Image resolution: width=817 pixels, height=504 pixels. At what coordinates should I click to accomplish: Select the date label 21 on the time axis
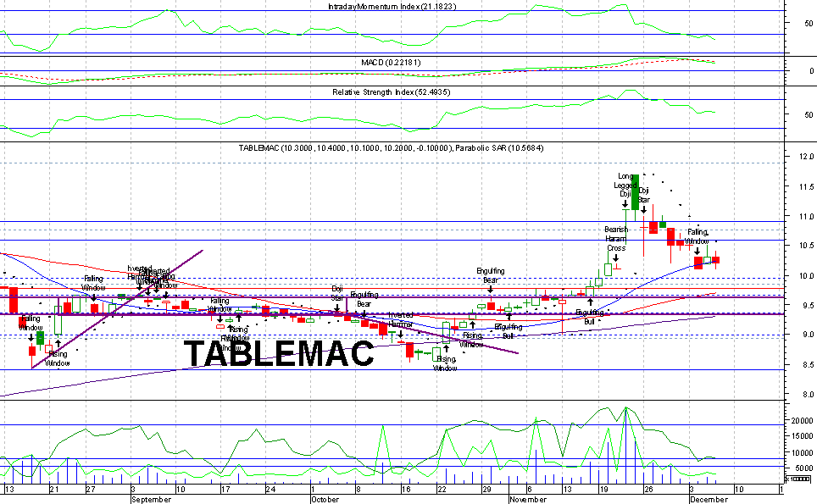click(x=55, y=490)
